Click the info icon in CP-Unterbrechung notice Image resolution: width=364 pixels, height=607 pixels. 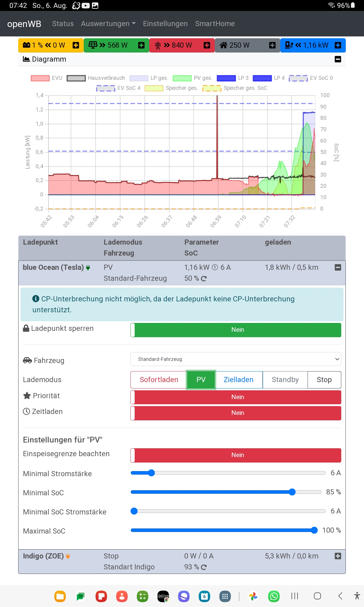pyautogui.click(x=36, y=299)
